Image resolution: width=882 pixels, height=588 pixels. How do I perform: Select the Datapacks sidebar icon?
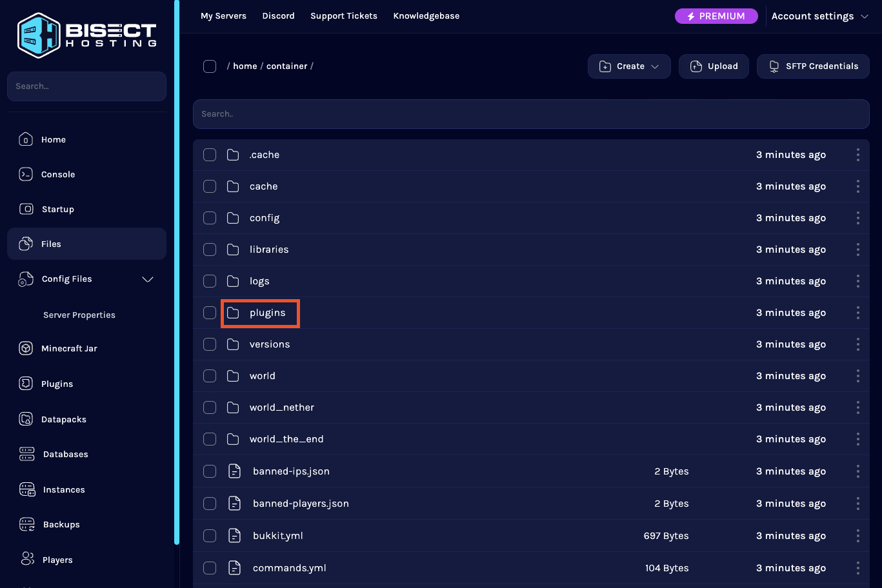[26, 419]
